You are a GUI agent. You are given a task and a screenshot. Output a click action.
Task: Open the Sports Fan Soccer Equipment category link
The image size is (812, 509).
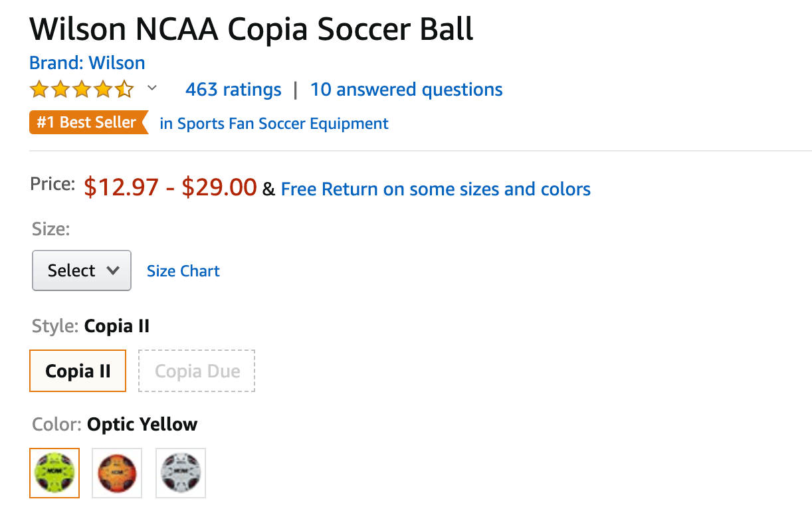274,124
